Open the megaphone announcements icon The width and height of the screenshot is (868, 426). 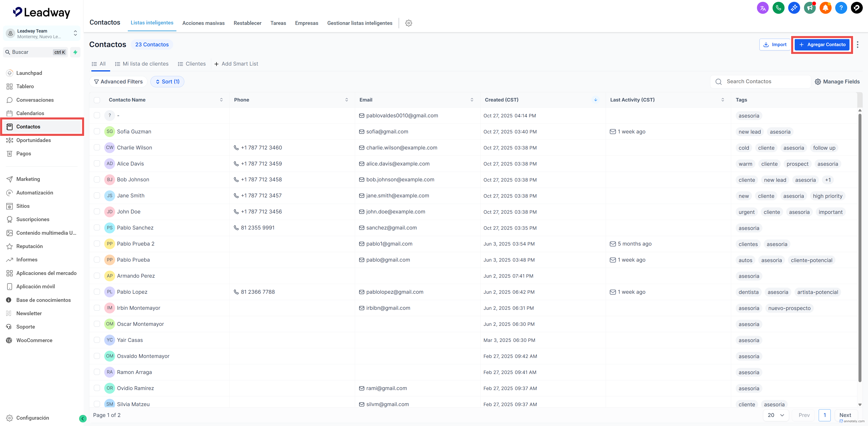[x=809, y=8]
